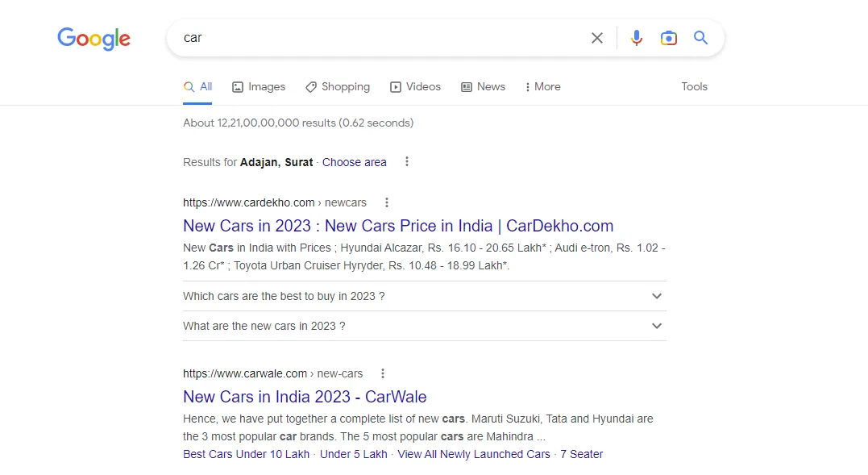Start voice search with microphone icon
The image size is (868, 475).
pyautogui.click(x=637, y=38)
